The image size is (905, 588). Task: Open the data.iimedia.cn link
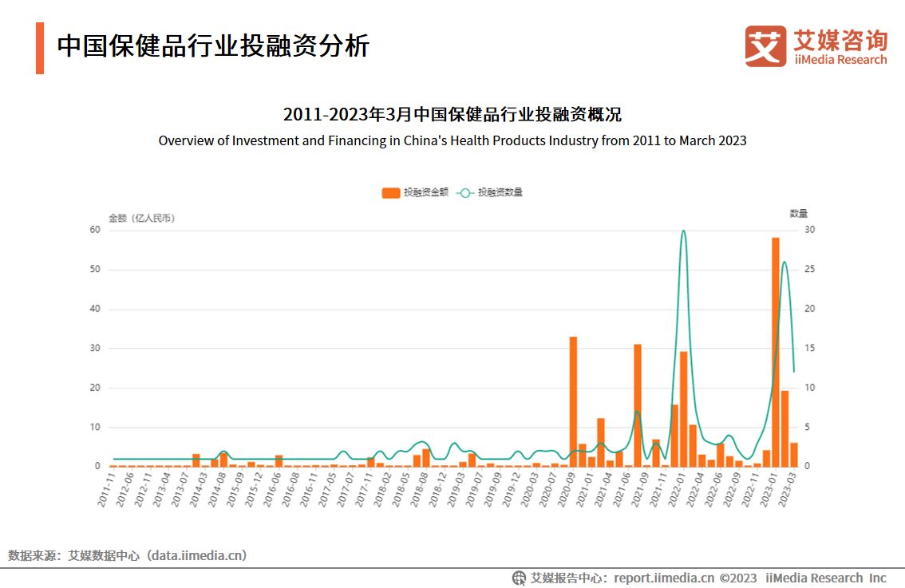[x=196, y=554]
